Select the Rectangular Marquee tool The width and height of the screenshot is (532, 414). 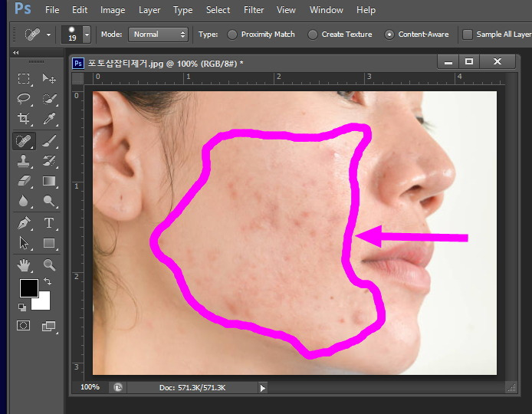[24, 78]
